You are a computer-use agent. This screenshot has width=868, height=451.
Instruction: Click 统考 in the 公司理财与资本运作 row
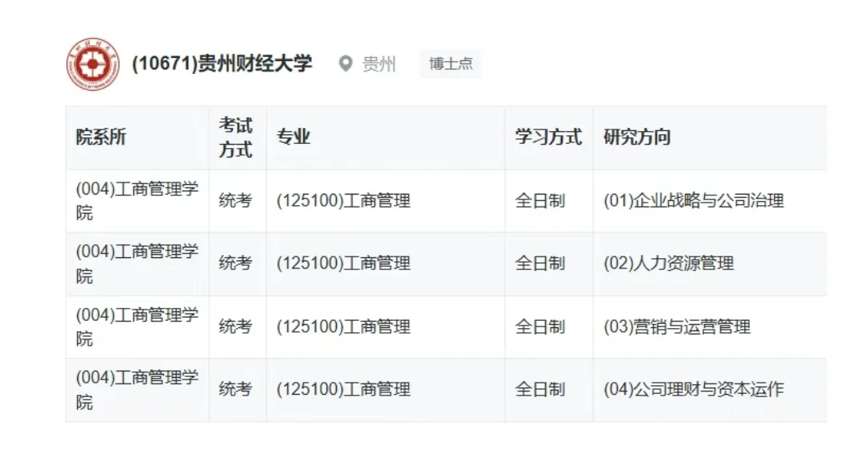pos(235,389)
